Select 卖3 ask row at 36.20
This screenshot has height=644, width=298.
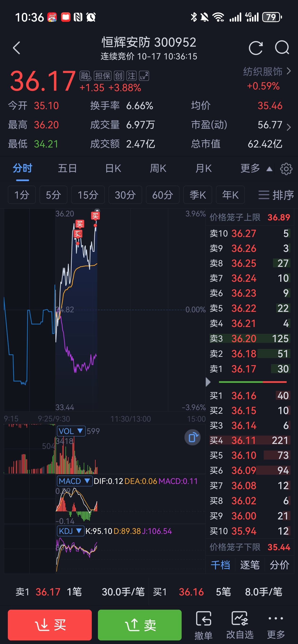250,339
